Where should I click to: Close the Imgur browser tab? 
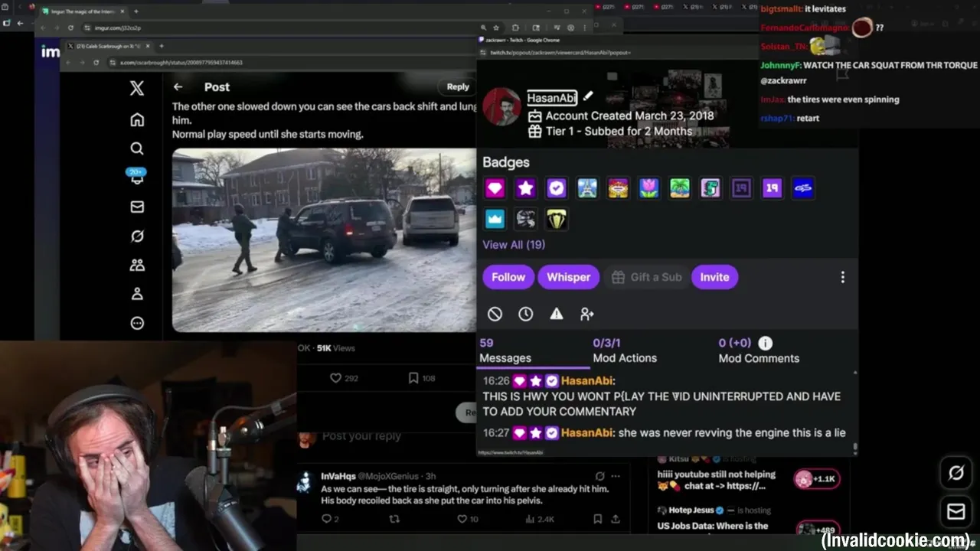point(123,11)
